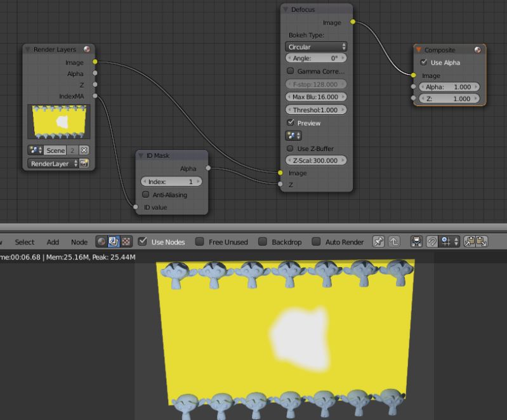Open the Node menu

tap(79, 242)
